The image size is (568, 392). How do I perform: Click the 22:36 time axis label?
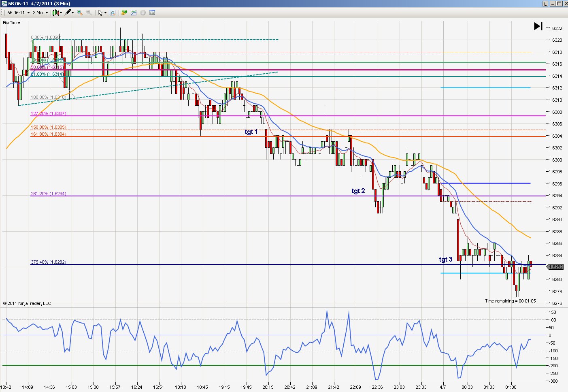click(x=377, y=387)
